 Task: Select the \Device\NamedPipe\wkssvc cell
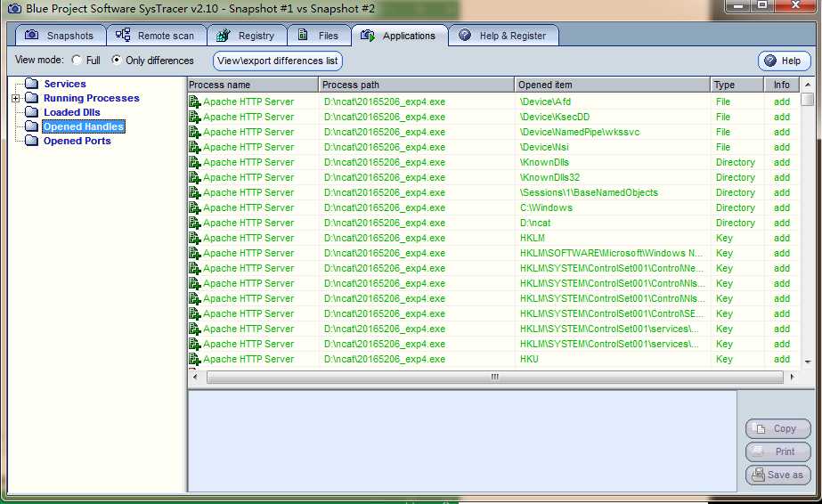pyautogui.click(x=613, y=132)
